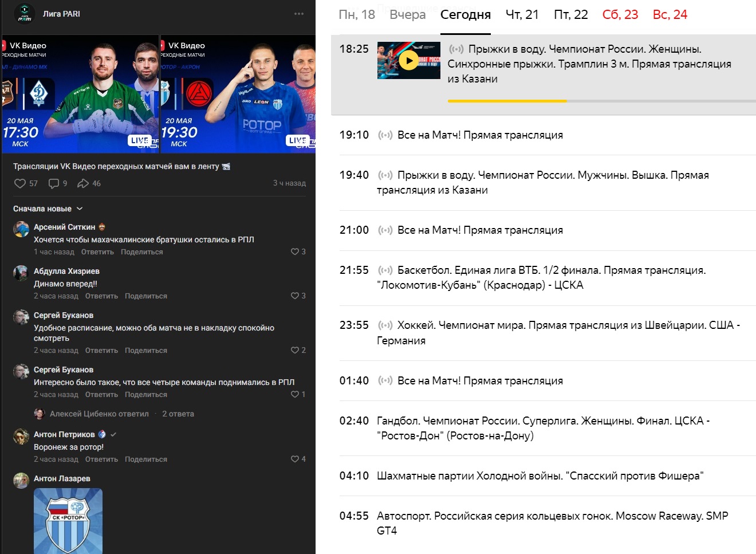Share Арсений Ситкин's comment

click(x=142, y=252)
